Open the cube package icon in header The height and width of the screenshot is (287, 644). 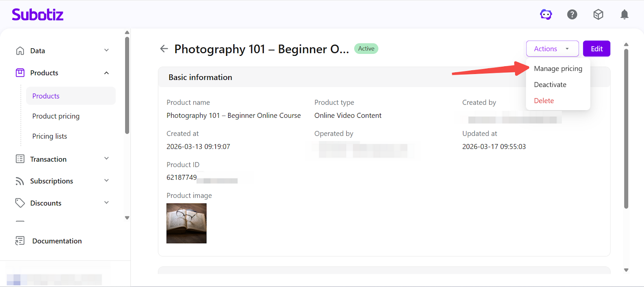[x=598, y=15]
